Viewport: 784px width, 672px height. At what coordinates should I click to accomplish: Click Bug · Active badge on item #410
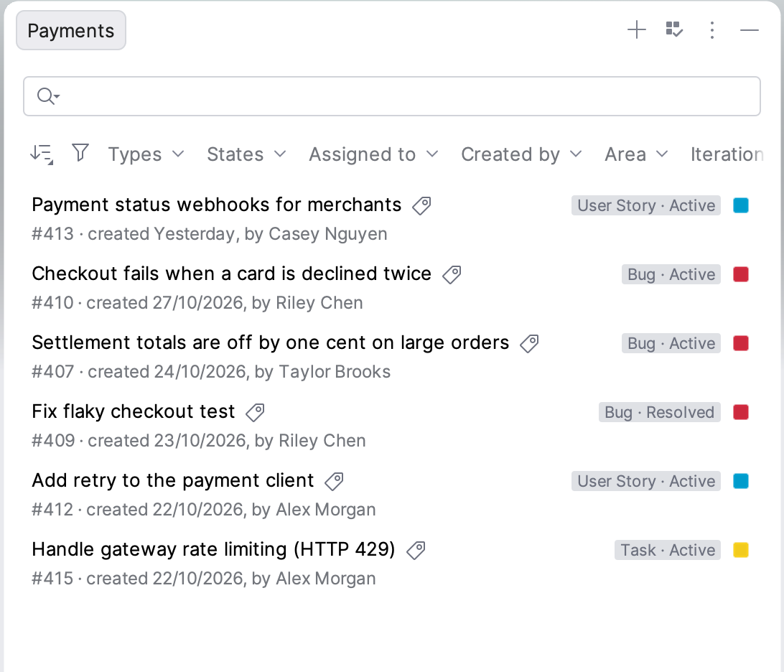671,274
